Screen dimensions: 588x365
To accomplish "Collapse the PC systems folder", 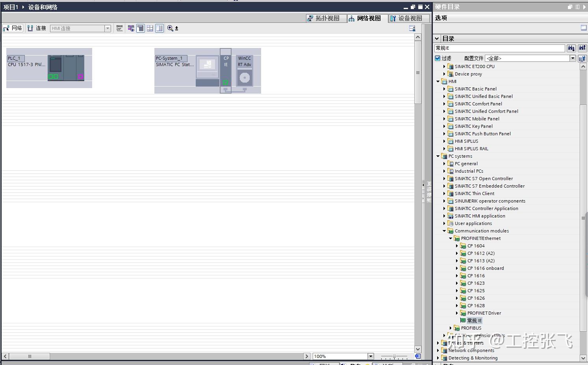I will point(438,156).
